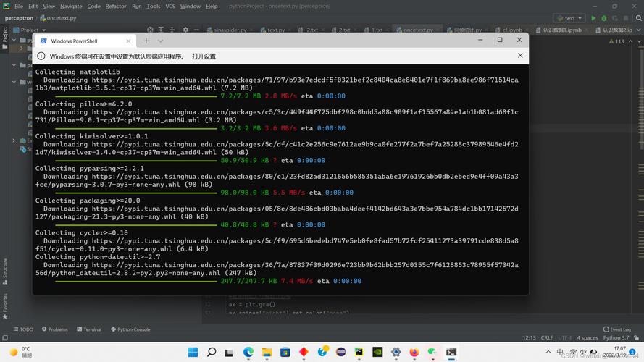Click UTF-8 encoding in status bar
Viewport: 644px width, 362px height.
coord(565,338)
